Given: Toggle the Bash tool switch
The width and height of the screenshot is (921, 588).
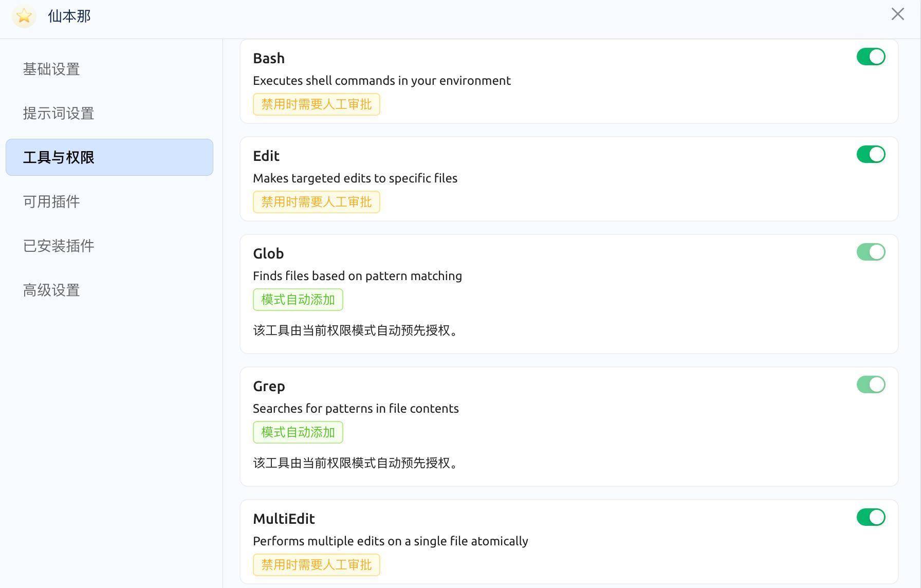Looking at the screenshot, I should click(x=871, y=57).
